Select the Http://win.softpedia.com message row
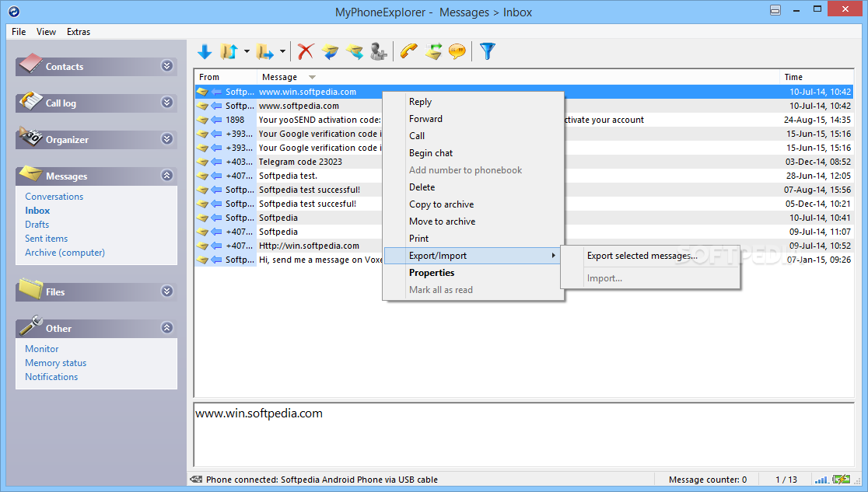Viewport: 868px width, 492px height. [523, 246]
